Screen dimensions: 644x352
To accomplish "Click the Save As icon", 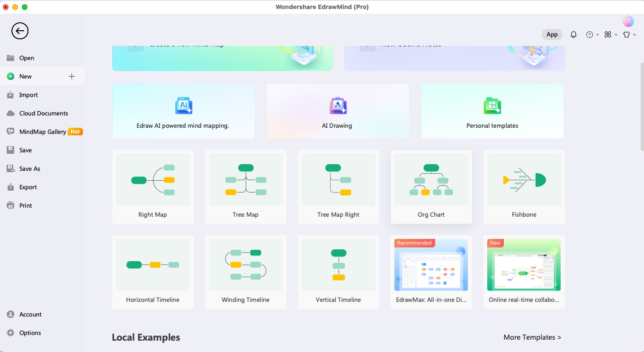I will pos(10,168).
